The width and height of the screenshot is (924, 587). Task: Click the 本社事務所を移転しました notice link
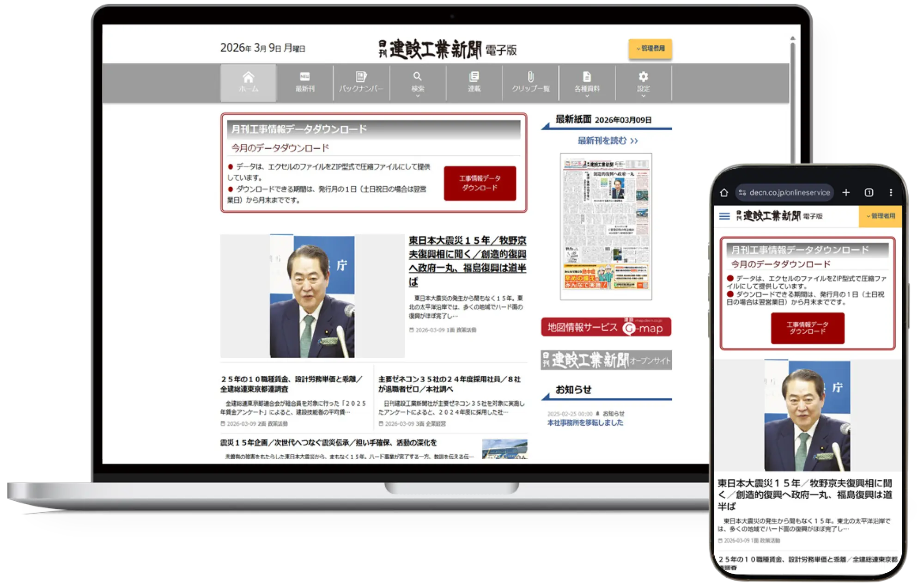tap(585, 423)
